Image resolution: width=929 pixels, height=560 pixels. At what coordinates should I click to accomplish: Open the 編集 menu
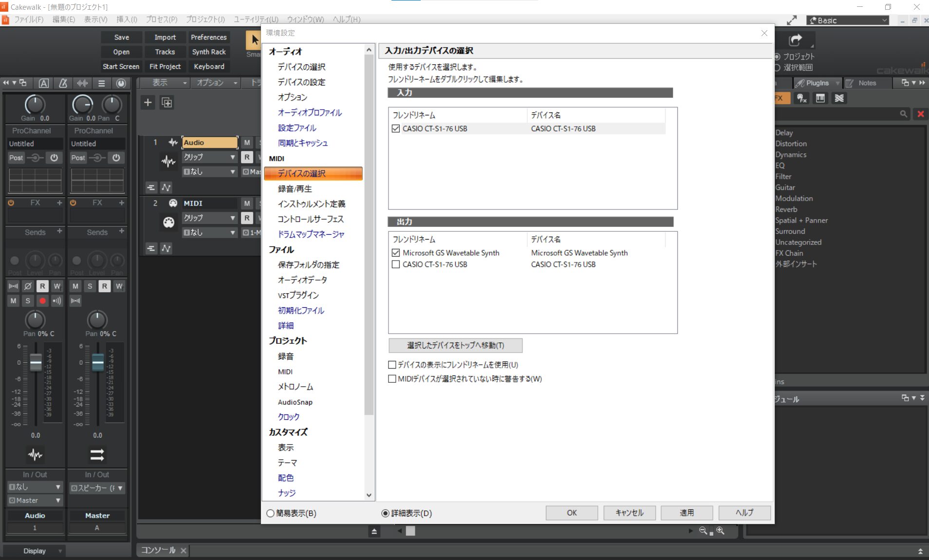[63, 19]
